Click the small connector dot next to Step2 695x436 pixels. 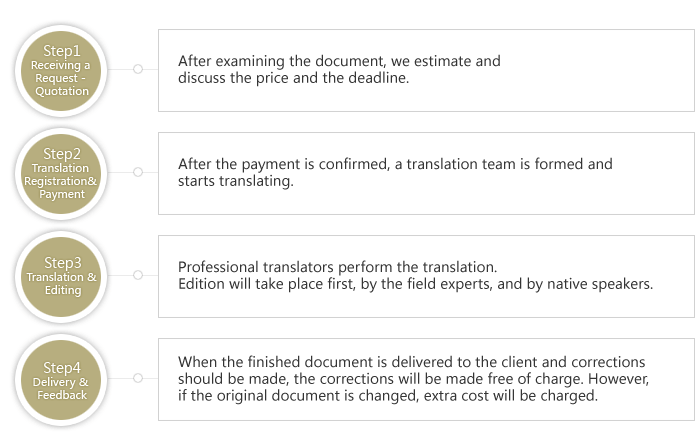(x=138, y=172)
